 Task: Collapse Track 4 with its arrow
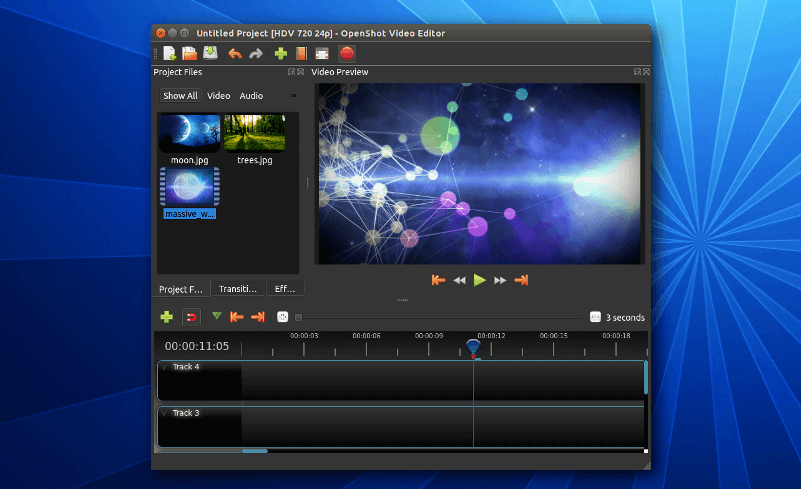coord(164,367)
